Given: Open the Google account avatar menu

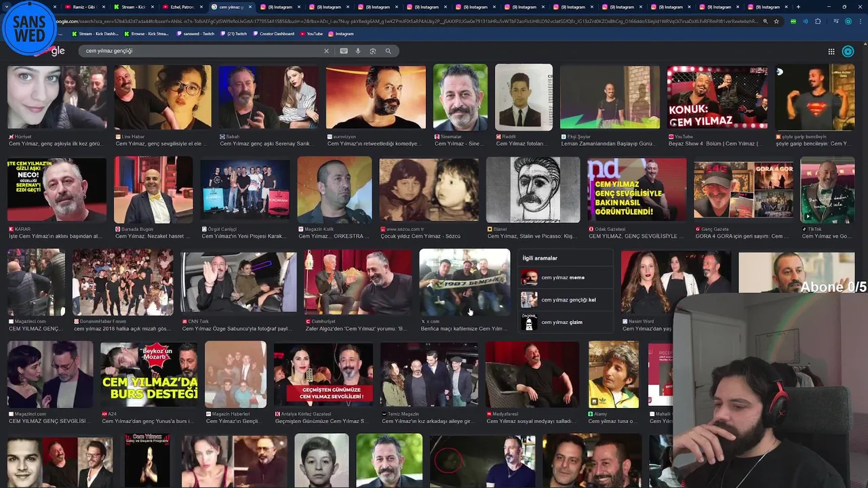Looking at the screenshot, I should pos(848,52).
